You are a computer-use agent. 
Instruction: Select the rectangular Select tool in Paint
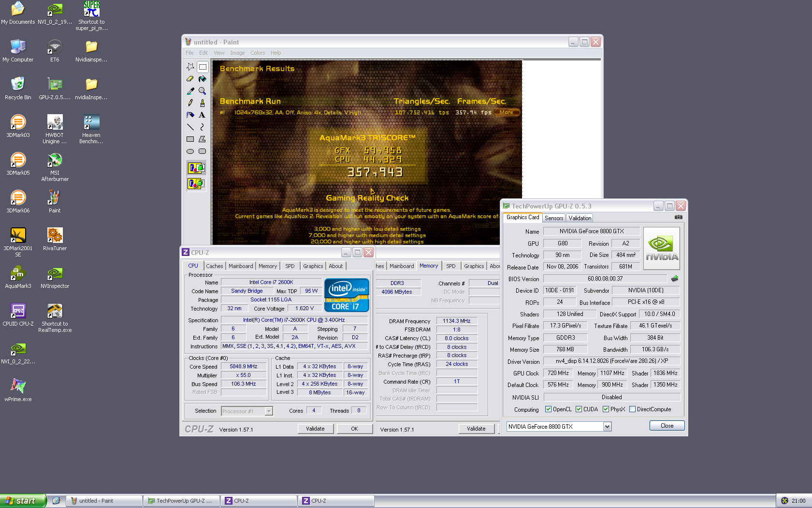coord(203,67)
